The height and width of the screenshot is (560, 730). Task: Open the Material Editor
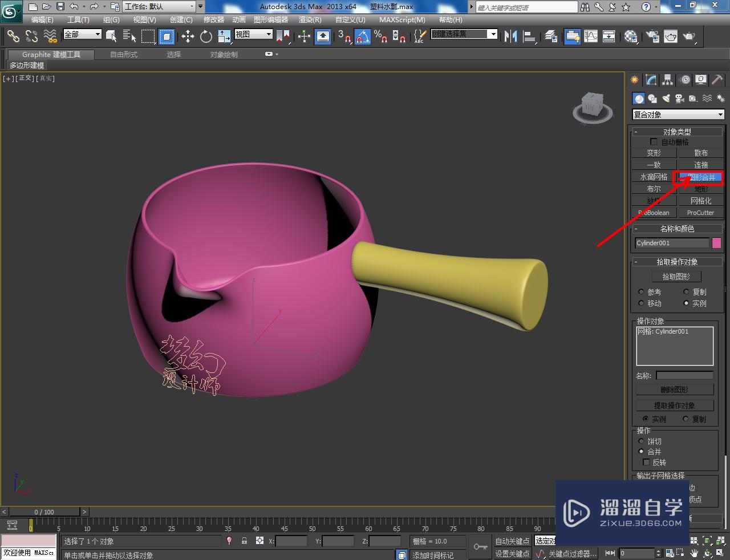(x=631, y=36)
